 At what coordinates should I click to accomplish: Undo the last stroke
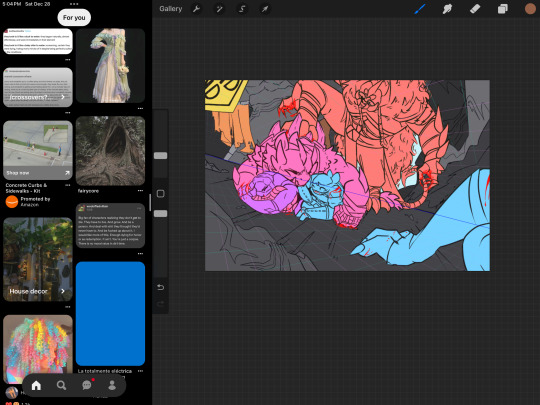tap(160, 287)
